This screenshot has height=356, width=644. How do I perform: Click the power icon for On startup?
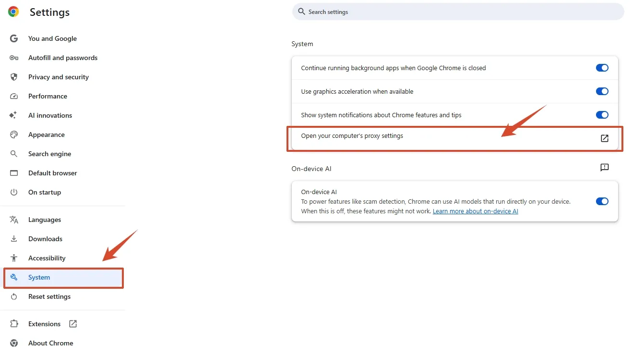tap(14, 192)
